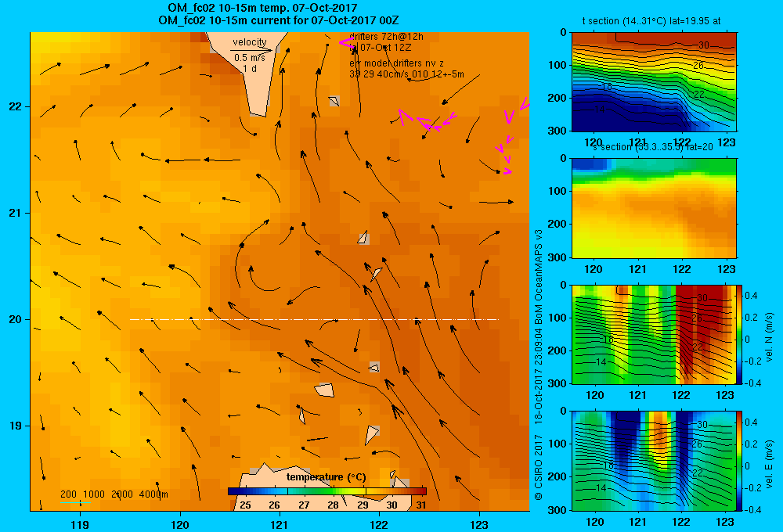
Task: Open the temperature section plot at top right
Action: coord(654,82)
